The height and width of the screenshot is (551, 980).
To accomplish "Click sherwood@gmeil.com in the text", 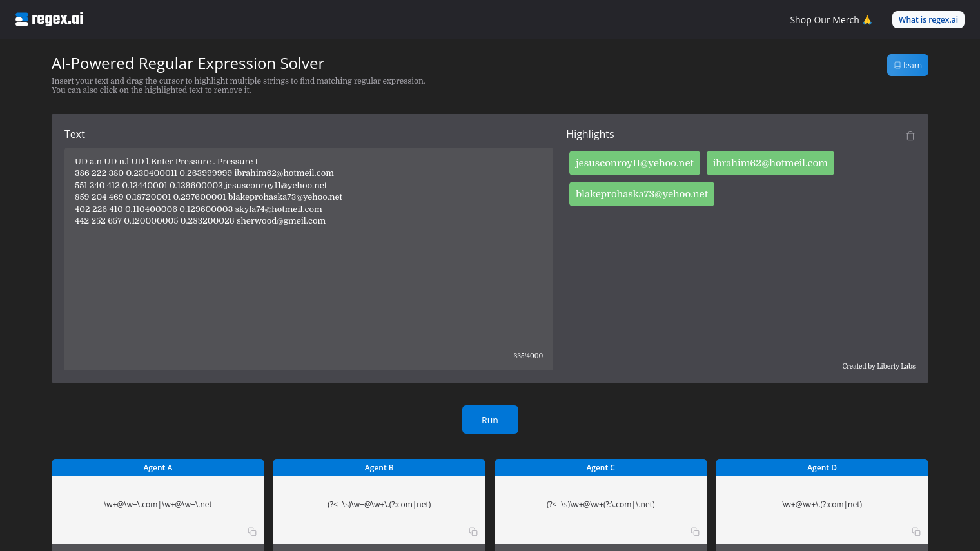I will 281,221.
